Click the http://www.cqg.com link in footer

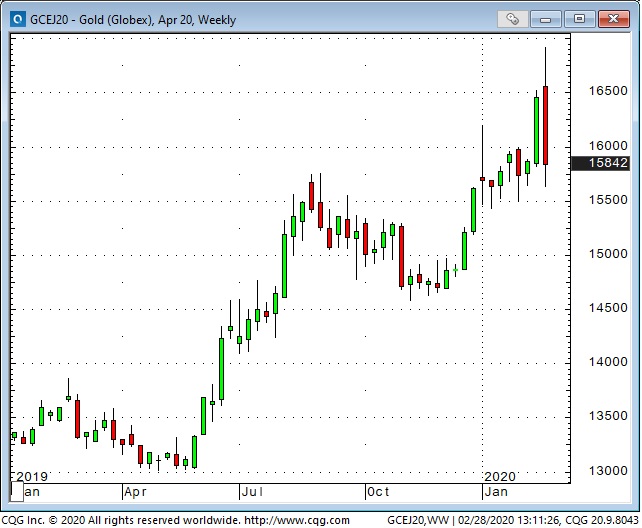pos(297,520)
